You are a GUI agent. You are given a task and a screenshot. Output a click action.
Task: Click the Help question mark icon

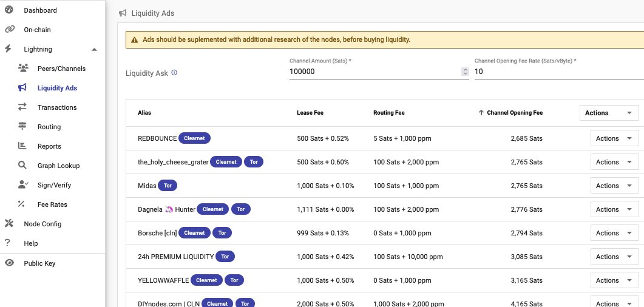(x=7, y=243)
